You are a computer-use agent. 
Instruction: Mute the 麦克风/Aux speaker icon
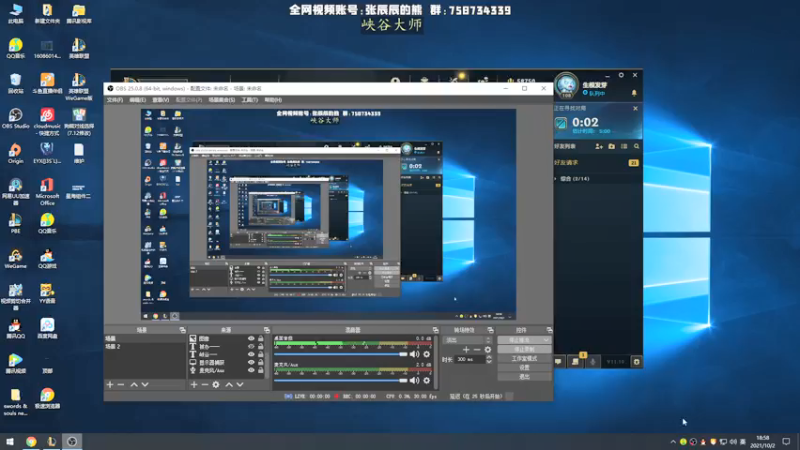coord(414,380)
